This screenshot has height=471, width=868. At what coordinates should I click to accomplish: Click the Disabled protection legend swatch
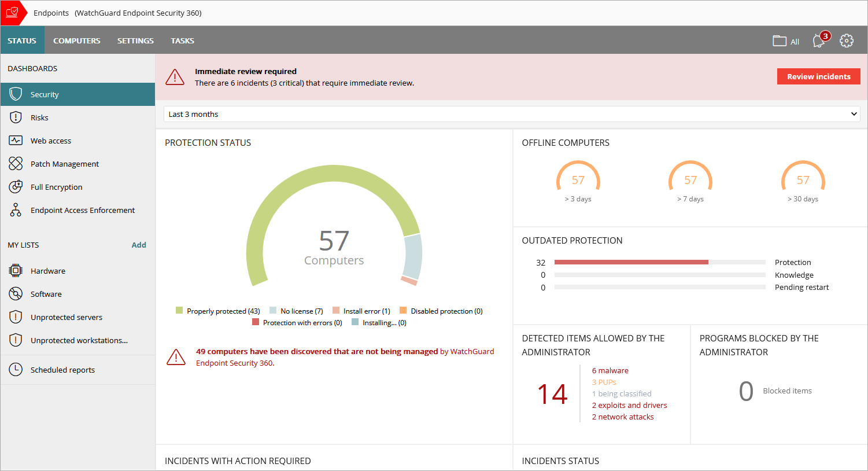tap(403, 311)
